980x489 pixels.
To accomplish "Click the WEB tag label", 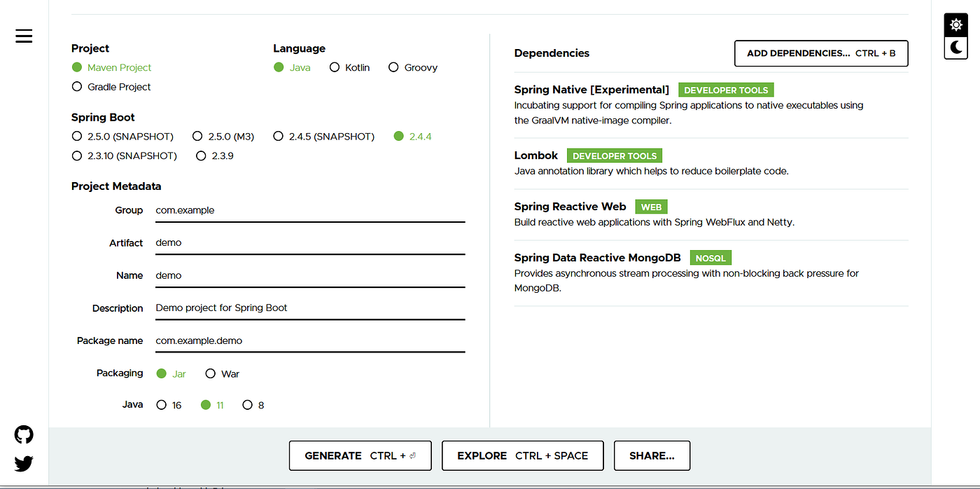I will (651, 207).
